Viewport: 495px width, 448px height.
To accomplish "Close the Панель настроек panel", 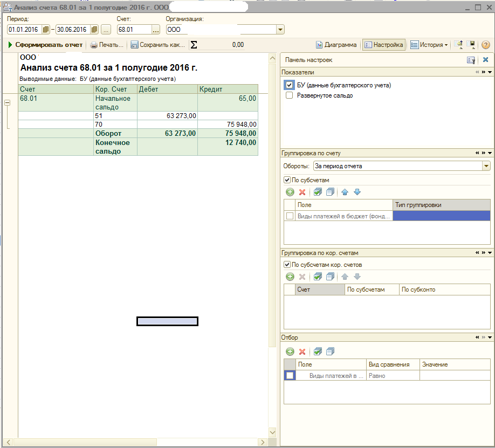I will pyautogui.click(x=485, y=60).
